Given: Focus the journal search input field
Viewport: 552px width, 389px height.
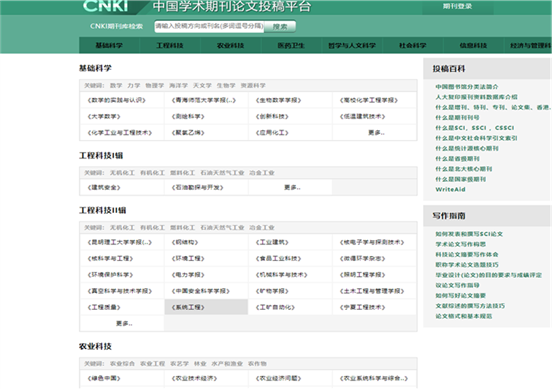Looking at the screenshot, I should 209,26.
